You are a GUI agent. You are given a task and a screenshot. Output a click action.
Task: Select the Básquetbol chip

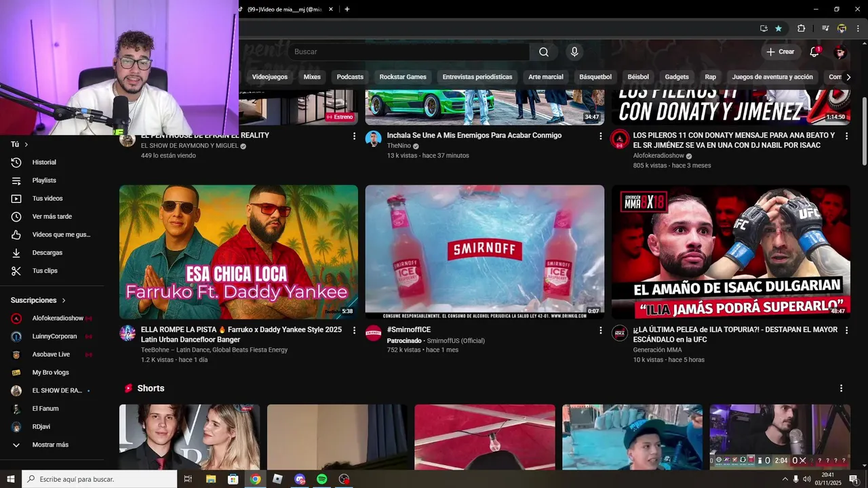pyautogui.click(x=595, y=77)
